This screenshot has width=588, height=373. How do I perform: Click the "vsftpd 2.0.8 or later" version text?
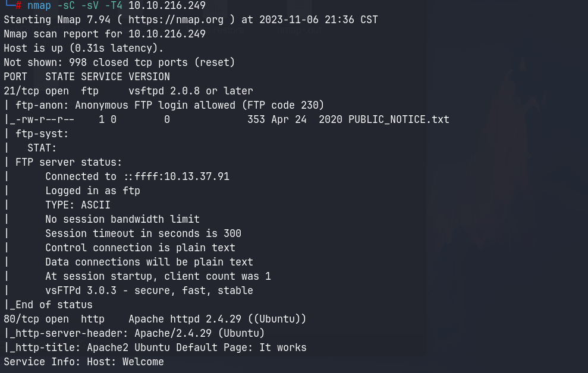coord(190,91)
